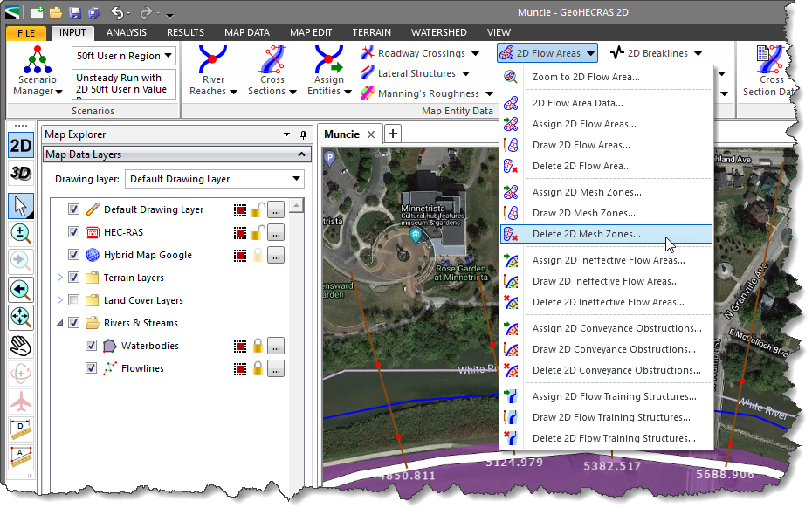Click Waterbodies layer red selection swatch

pos(240,346)
